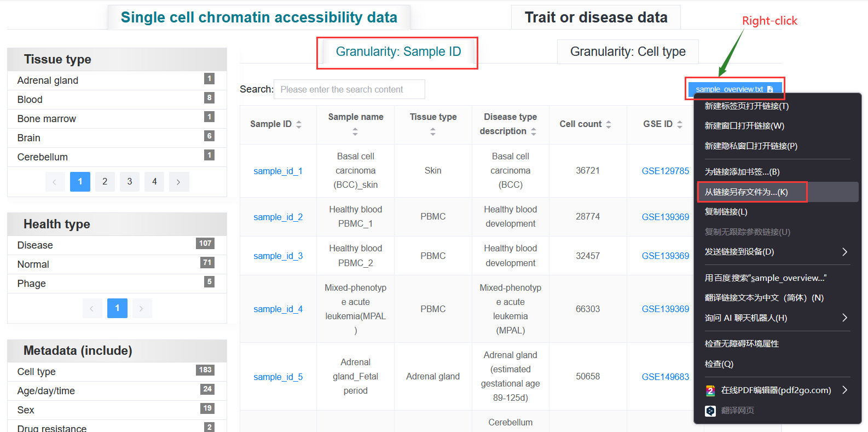The image size is (868, 432).
Task: Sort by Cell count arrows icon
Action: pyautogui.click(x=609, y=124)
